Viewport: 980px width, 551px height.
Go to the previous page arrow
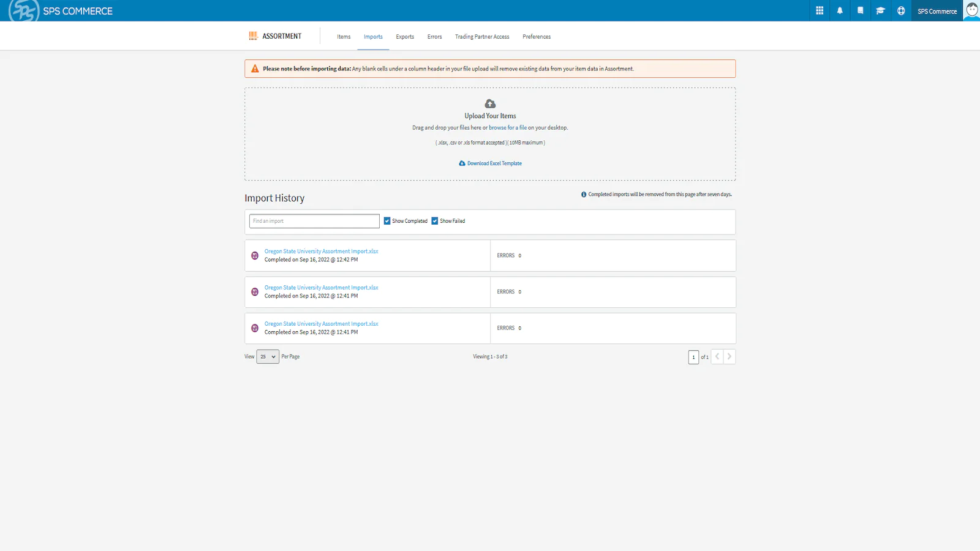coord(717,356)
